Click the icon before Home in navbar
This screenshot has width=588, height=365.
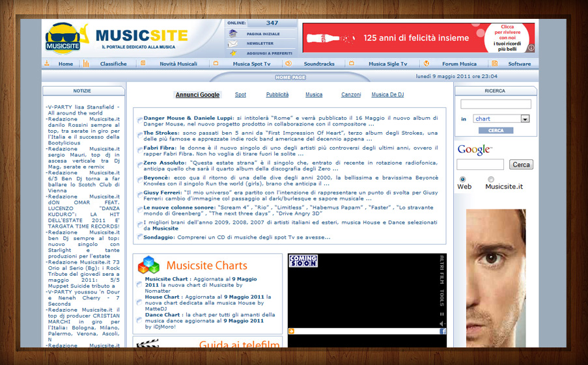point(47,63)
